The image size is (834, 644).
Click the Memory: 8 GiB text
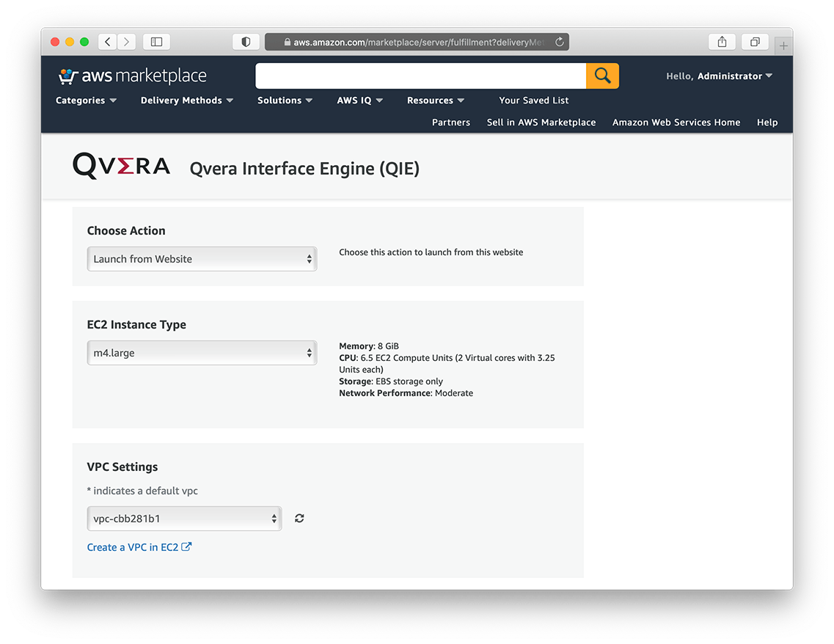coord(369,346)
